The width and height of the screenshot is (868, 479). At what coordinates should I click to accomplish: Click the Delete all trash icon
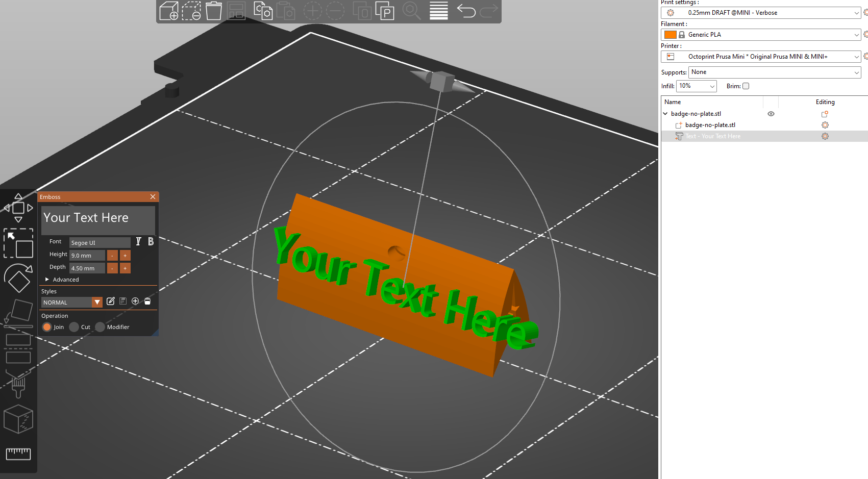pyautogui.click(x=214, y=11)
